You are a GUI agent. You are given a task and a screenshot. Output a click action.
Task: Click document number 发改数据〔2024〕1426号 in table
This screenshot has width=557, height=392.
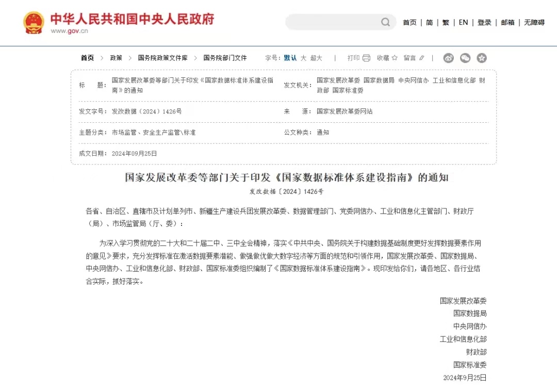click(x=146, y=111)
